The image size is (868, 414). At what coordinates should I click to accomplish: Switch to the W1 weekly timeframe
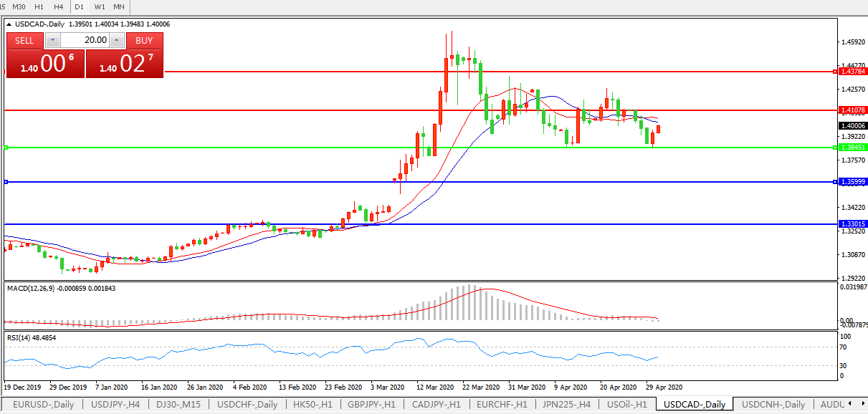click(x=100, y=6)
